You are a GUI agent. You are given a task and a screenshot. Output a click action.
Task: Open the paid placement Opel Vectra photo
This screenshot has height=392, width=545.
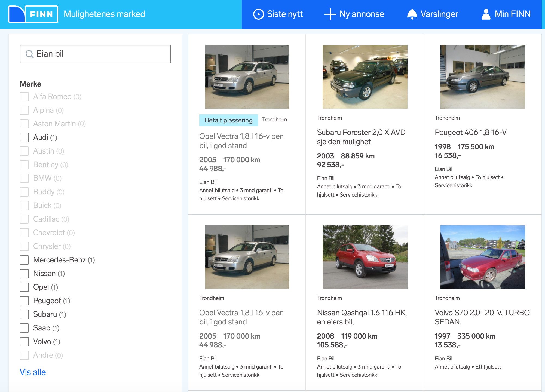[x=247, y=77]
